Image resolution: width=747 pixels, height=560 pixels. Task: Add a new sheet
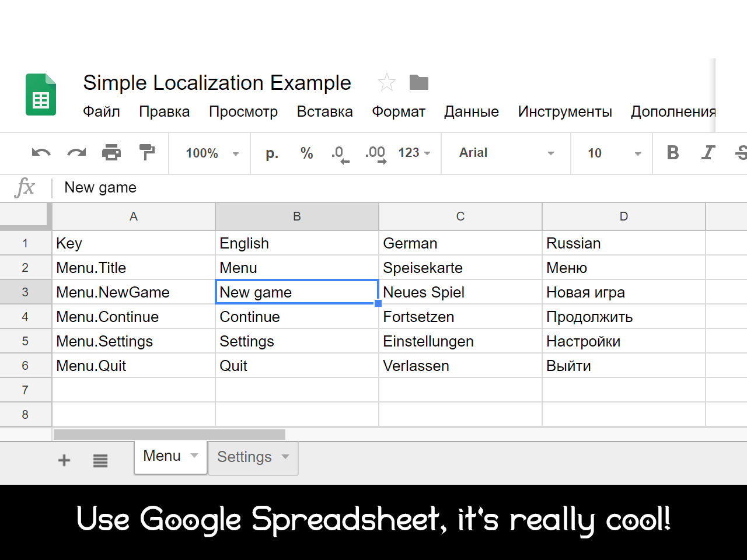pyautogui.click(x=64, y=460)
